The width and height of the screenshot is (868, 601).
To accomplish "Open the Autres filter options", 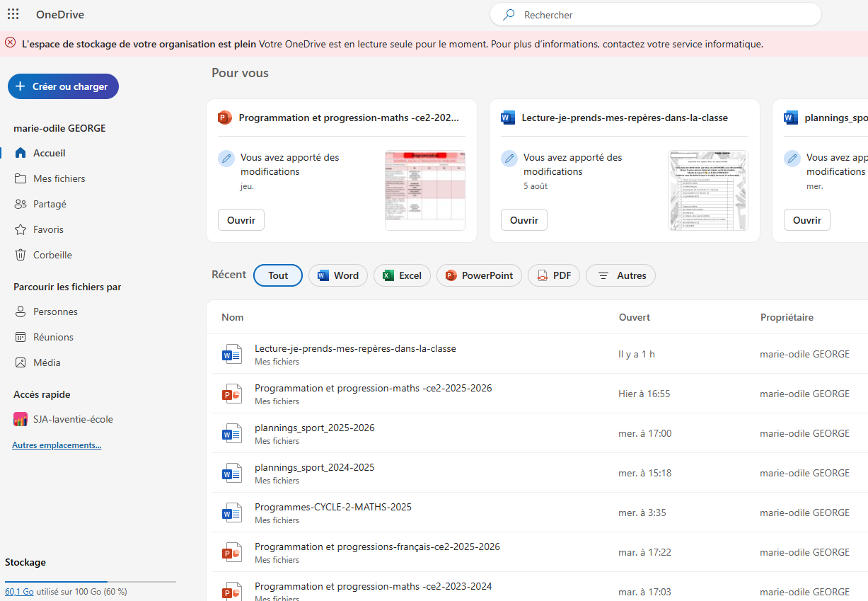I will 620,275.
